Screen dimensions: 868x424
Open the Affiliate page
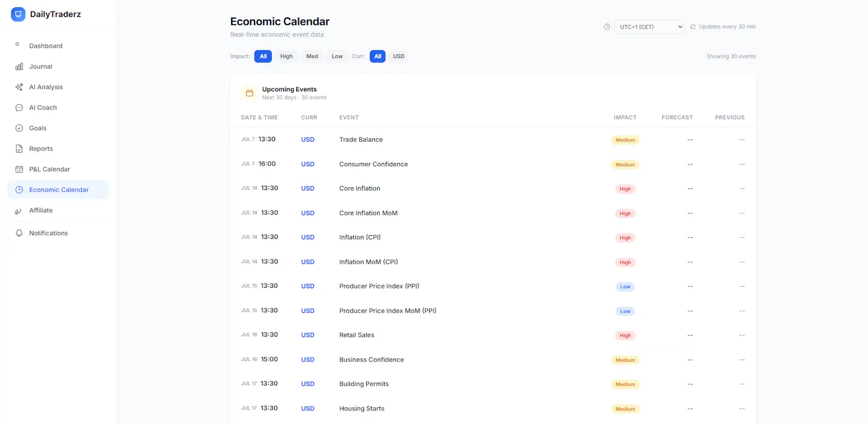(58, 210)
